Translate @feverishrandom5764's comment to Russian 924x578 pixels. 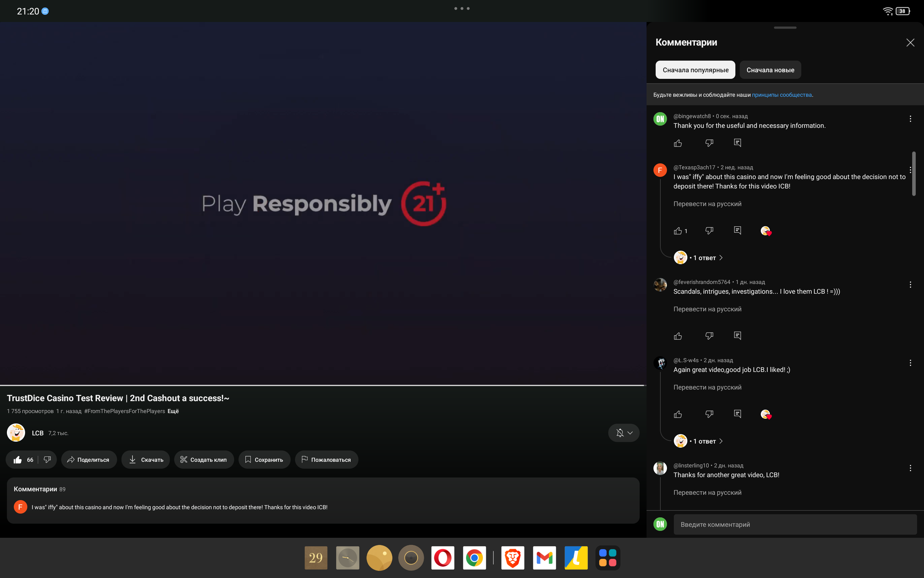pos(707,309)
